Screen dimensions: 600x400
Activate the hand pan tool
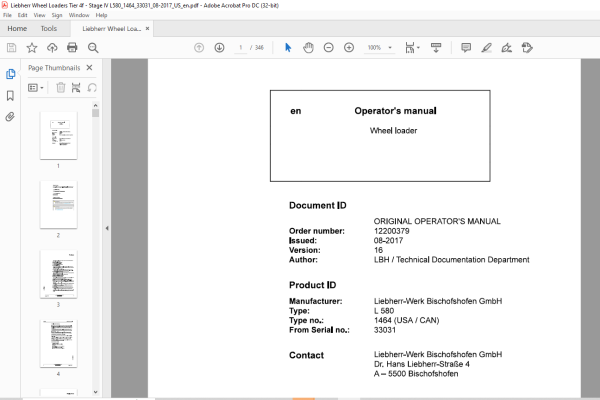[308, 48]
